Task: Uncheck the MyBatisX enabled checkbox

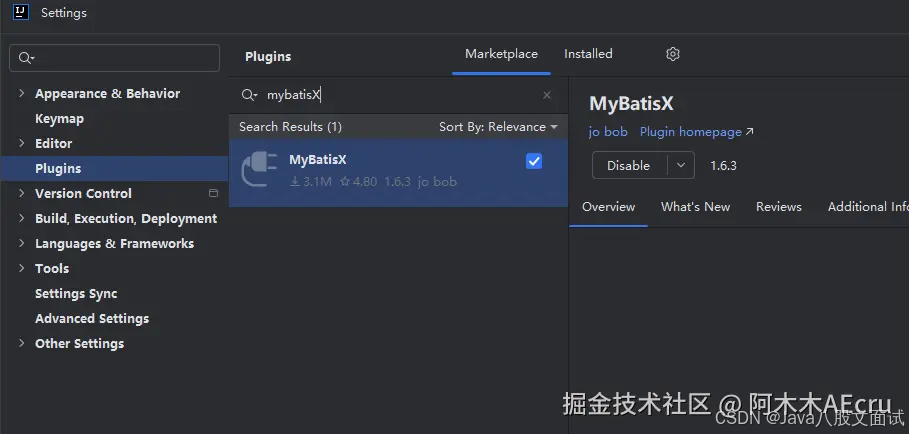Action: (x=534, y=161)
